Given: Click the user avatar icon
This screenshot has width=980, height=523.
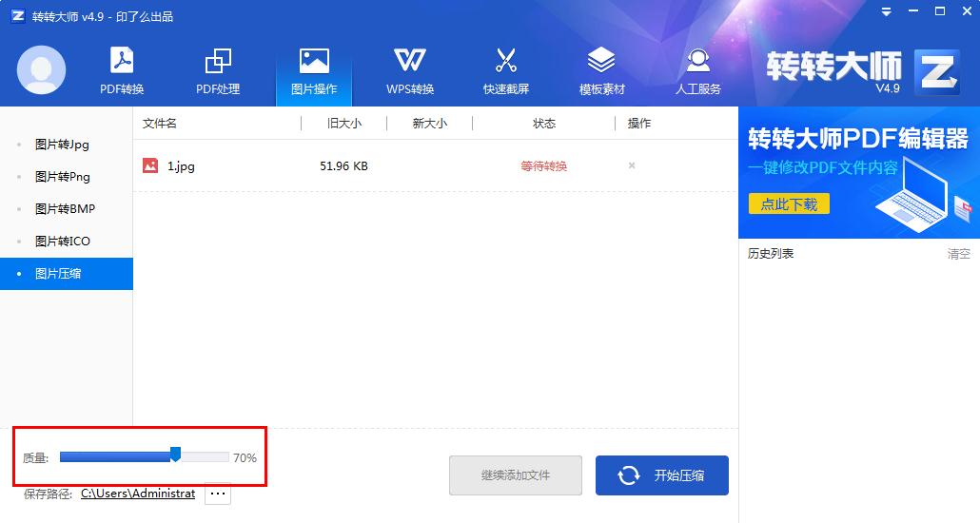Looking at the screenshot, I should pyautogui.click(x=41, y=70).
